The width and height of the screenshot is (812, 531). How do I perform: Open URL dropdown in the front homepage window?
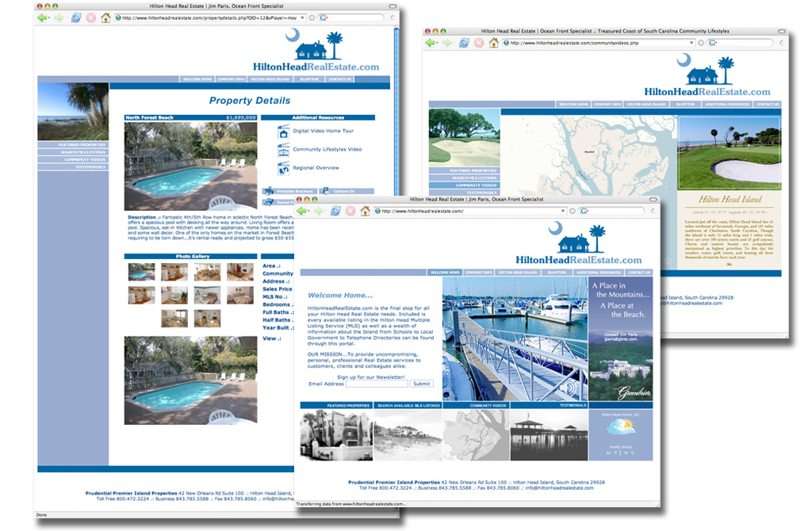[x=563, y=211]
